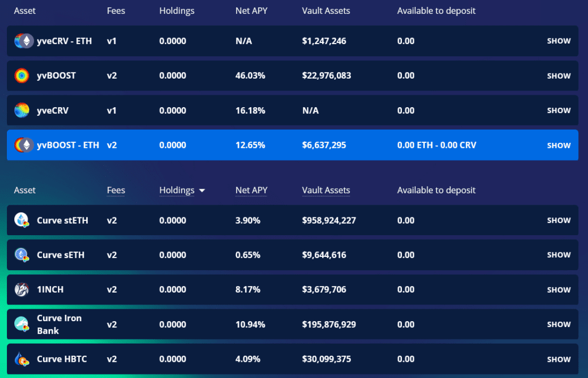The height and width of the screenshot is (378, 588).
Task: Click the yveCRV token icon
Action: pos(22,111)
